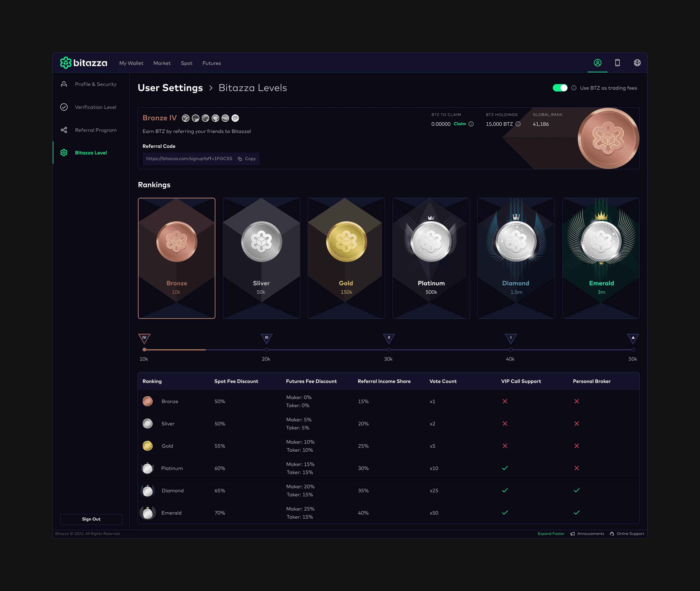Start Online Support via the headset icon

[x=612, y=533]
